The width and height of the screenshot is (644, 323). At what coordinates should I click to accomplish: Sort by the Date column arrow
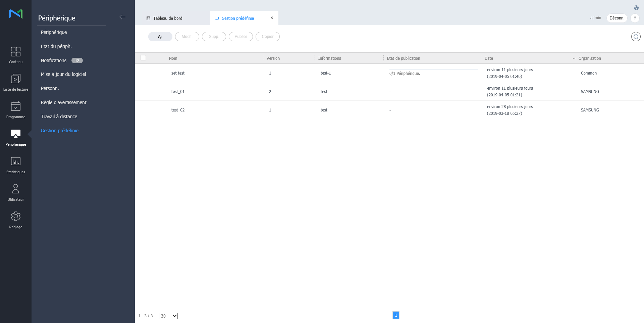click(574, 58)
